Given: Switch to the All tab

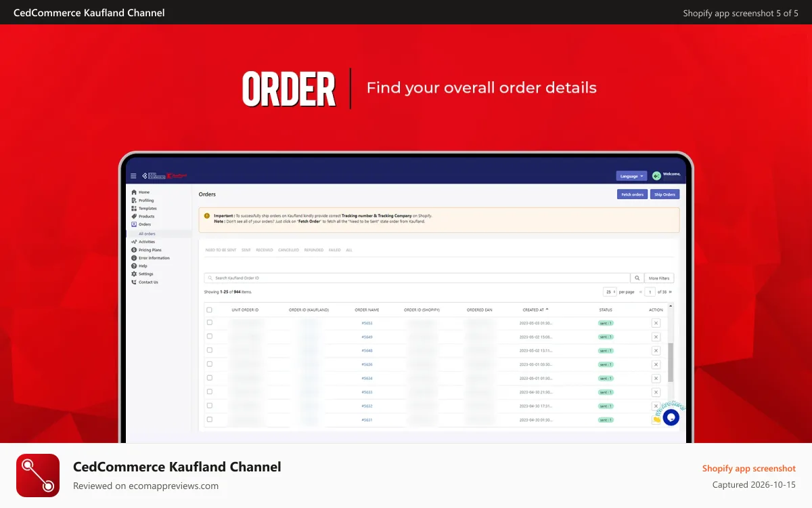Looking at the screenshot, I should [x=349, y=250].
